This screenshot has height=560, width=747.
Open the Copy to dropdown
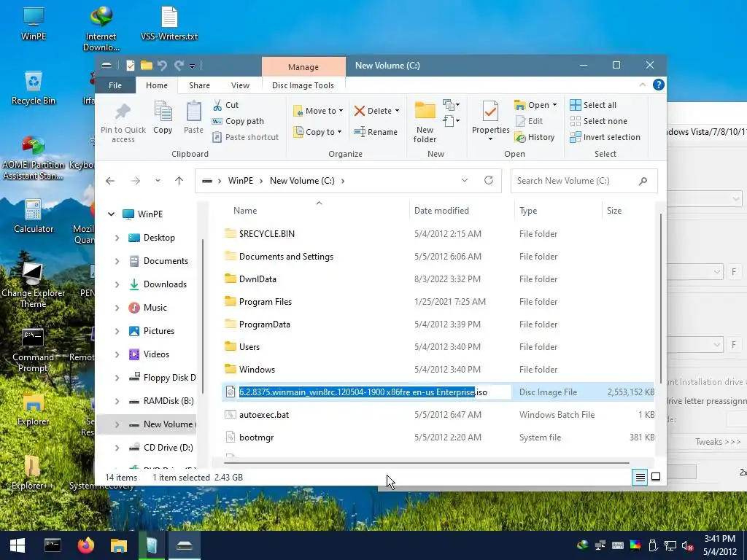click(317, 132)
